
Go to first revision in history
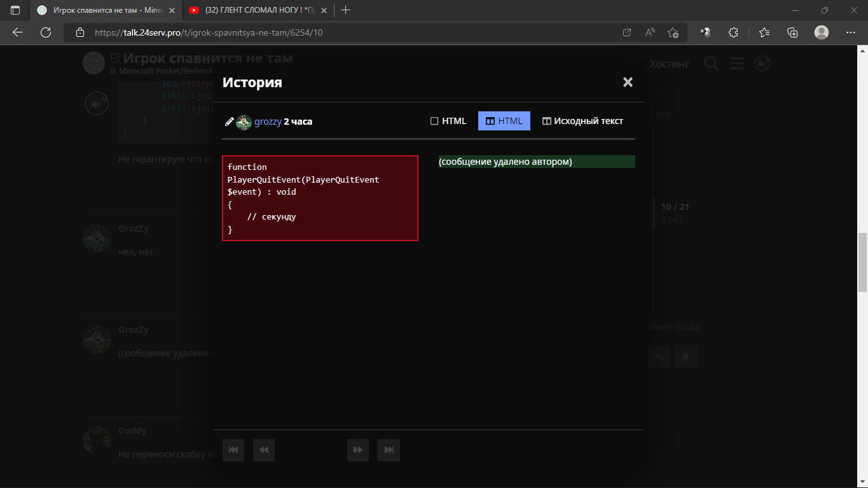click(233, 450)
